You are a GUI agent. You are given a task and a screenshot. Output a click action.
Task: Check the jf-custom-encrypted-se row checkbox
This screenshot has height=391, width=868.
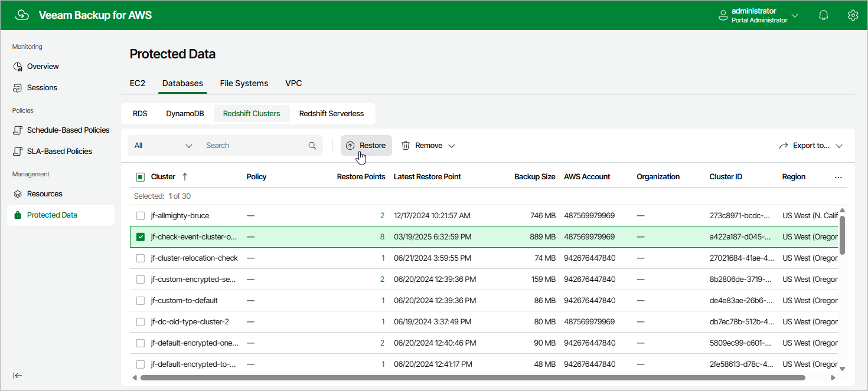141,280
